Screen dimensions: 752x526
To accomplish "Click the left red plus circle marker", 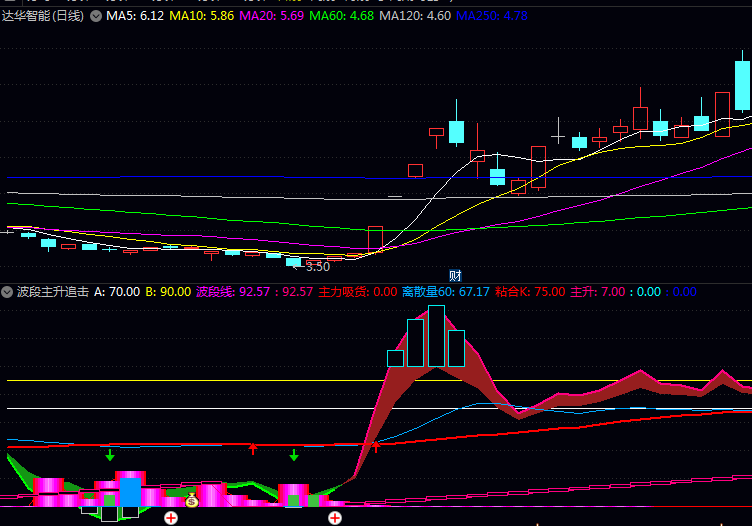I will [171, 518].
